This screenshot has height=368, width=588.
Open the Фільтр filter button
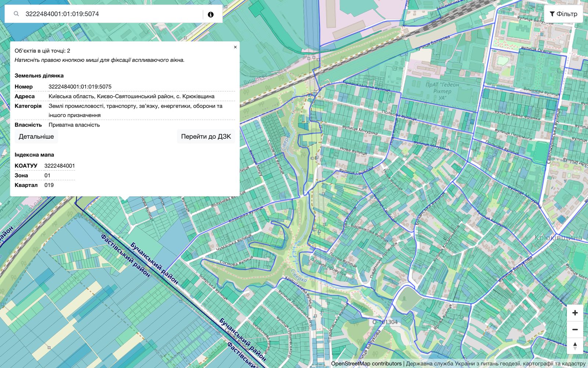coord(563,14)
